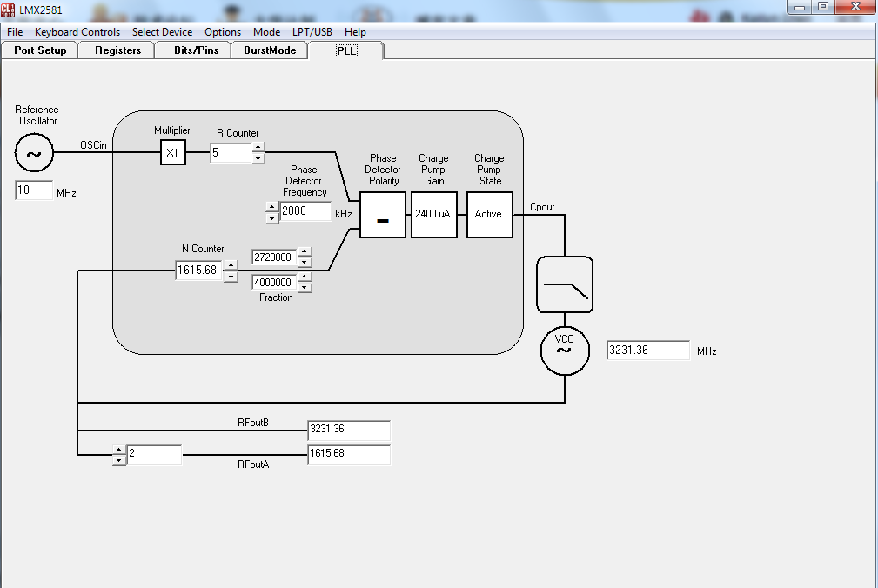Image resolution: width=878 pixels, height=588 pixels.
Task: Increase the fraction numerator 2720000
Action: tap(304, 251)
